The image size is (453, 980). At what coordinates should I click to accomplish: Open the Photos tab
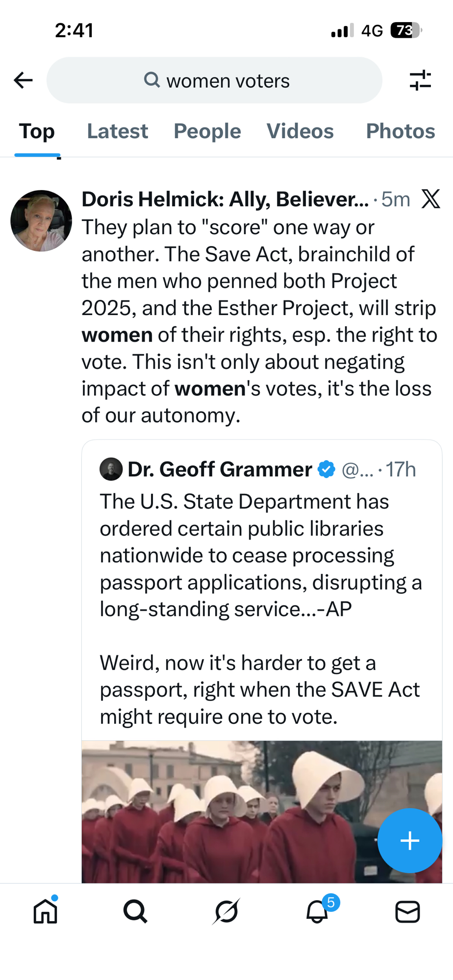point(400,131)
